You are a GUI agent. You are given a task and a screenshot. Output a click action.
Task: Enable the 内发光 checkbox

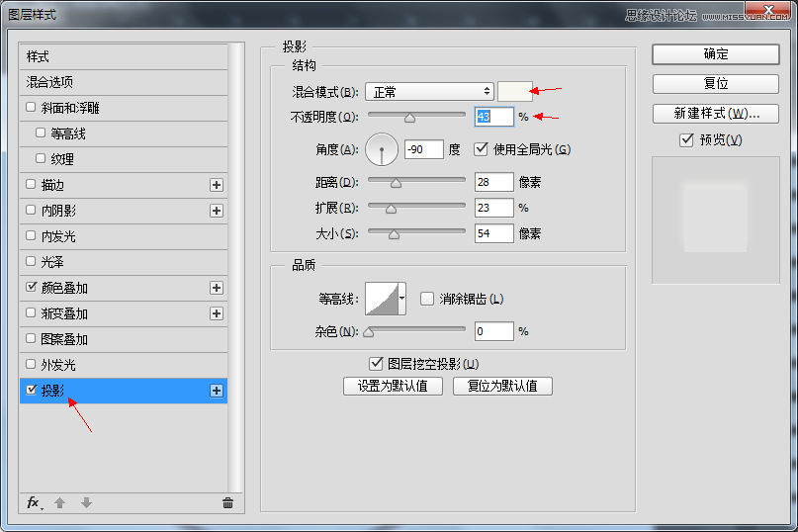31,235
